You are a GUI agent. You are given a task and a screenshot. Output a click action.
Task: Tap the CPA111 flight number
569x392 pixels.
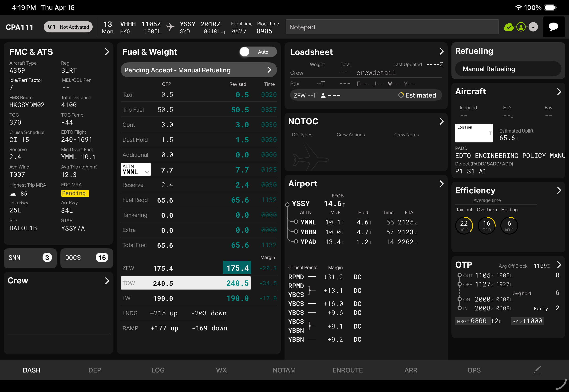tap(20, 27)
